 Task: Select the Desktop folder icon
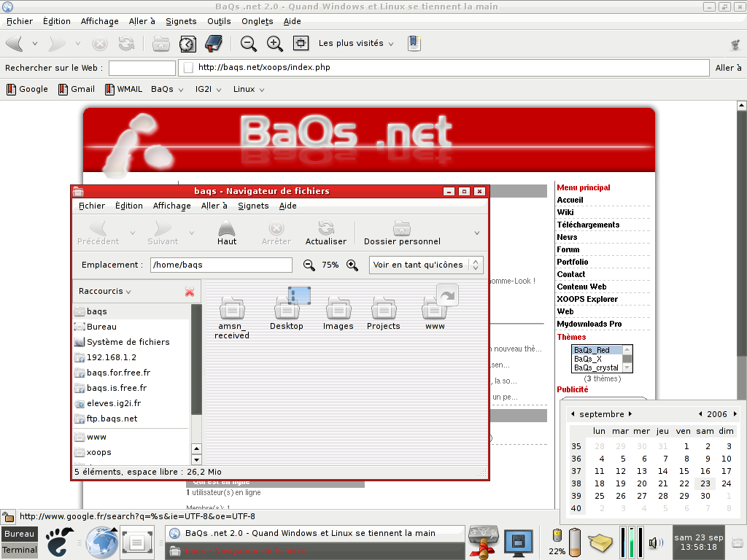coord(286,309)
